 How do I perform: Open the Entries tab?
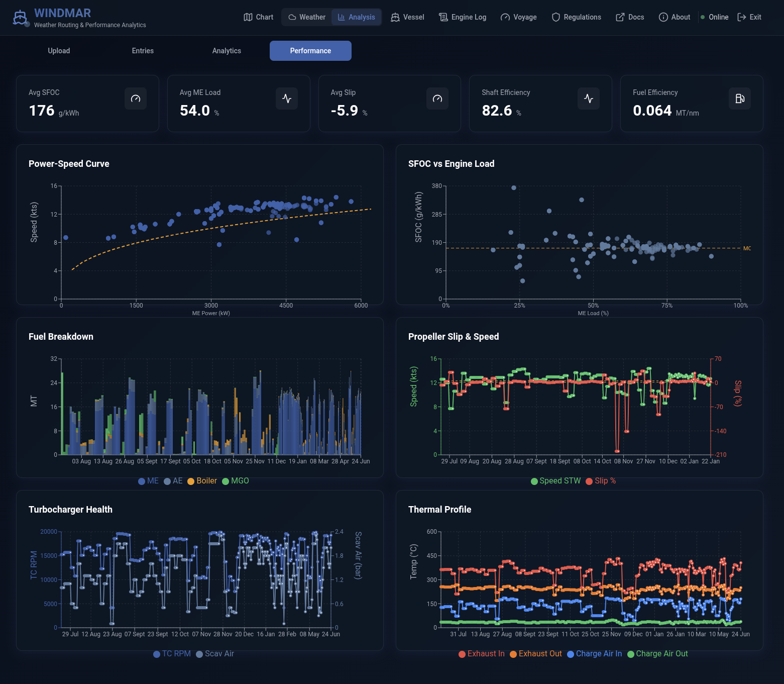click(x=143, y=51)
